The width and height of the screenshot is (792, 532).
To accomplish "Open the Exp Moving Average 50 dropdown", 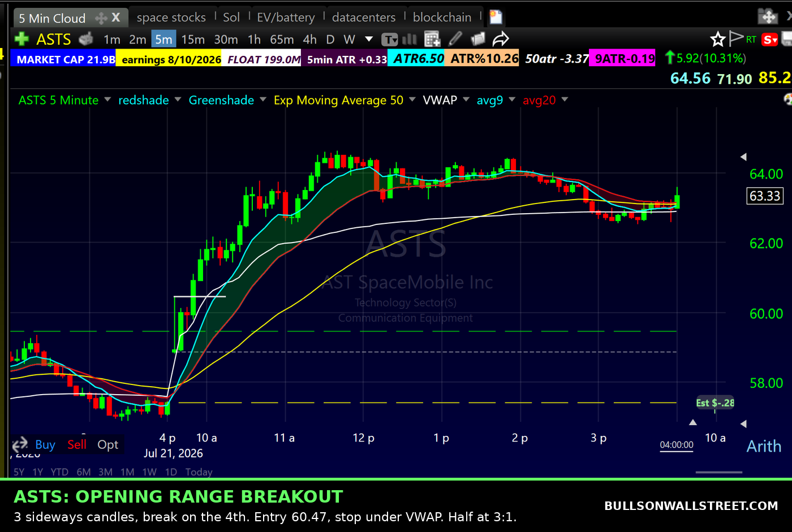I will coord(412,100).
